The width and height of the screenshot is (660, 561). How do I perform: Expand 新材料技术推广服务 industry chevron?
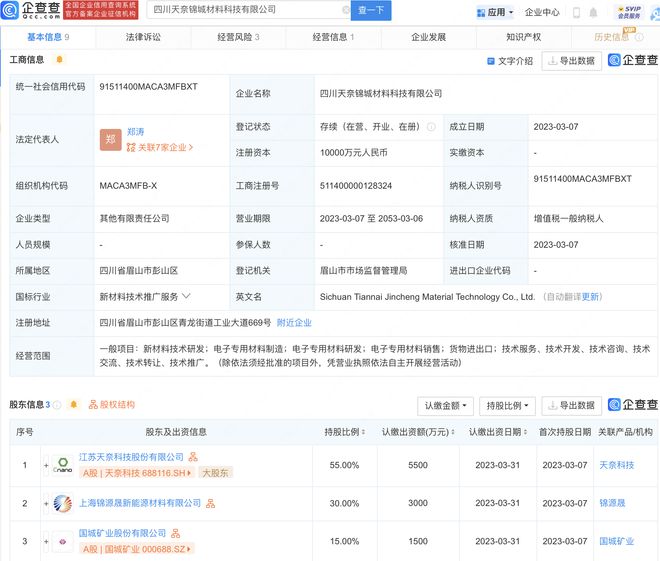(x=186, y=296)
